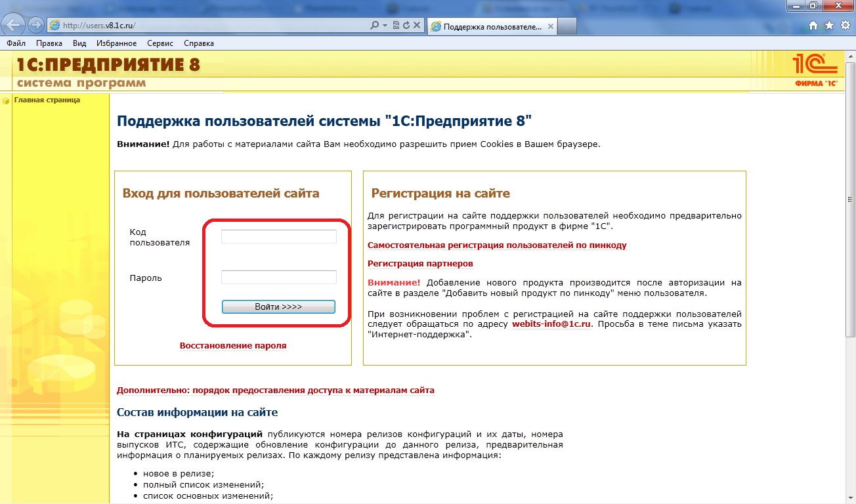Open a new blank tab
The width and height of the screenshot is (856, 504).
567,27
